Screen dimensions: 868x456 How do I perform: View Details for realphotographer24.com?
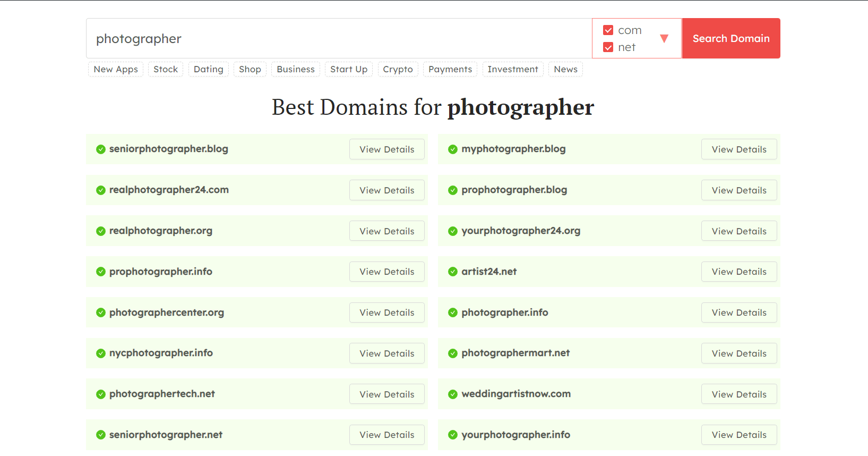click(x=386, y=190)
